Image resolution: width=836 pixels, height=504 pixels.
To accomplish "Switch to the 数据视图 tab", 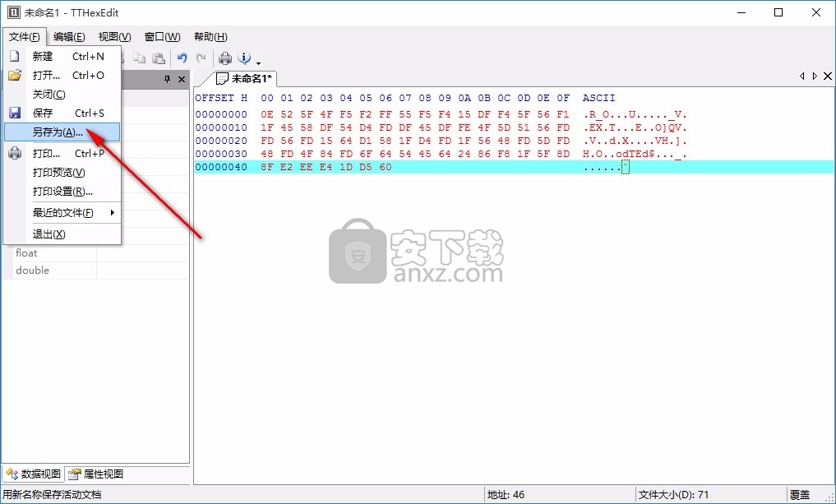I will (34, 474).
